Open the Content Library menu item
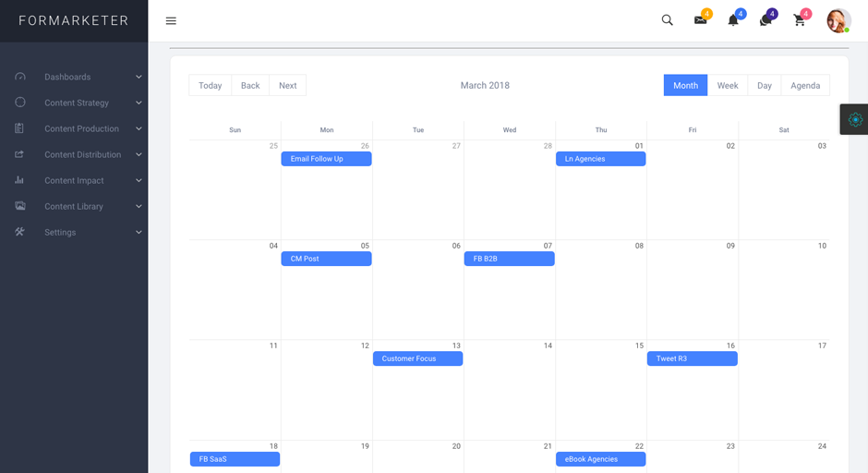The width and height of the screenshot is (868, 473). pos(74,207)
